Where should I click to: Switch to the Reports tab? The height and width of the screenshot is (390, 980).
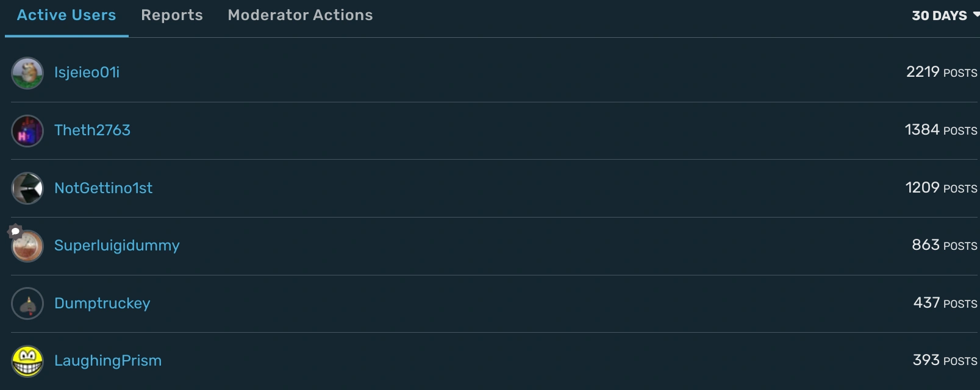click(172, 15)
